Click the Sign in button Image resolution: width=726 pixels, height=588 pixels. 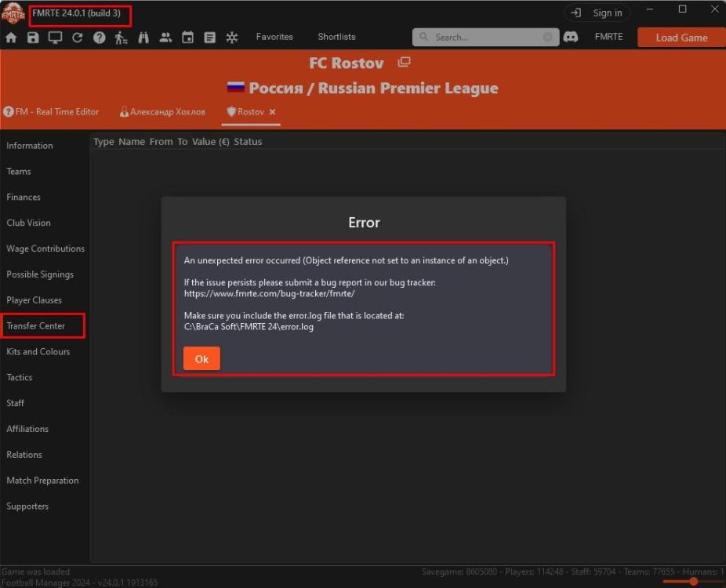597,13
